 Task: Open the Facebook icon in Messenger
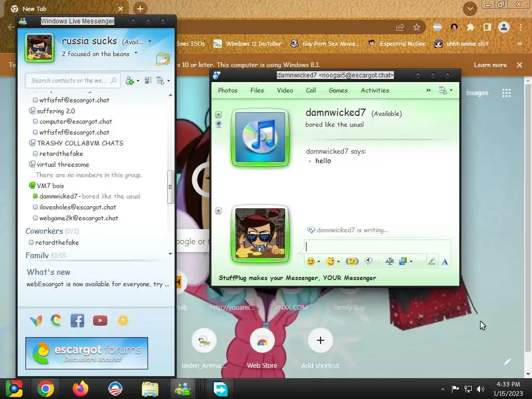coord(77,321)
